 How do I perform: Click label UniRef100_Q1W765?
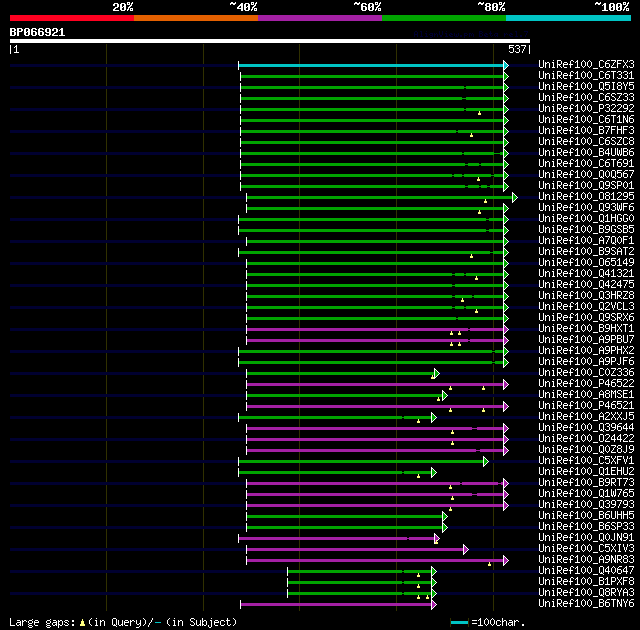point(586,494)
